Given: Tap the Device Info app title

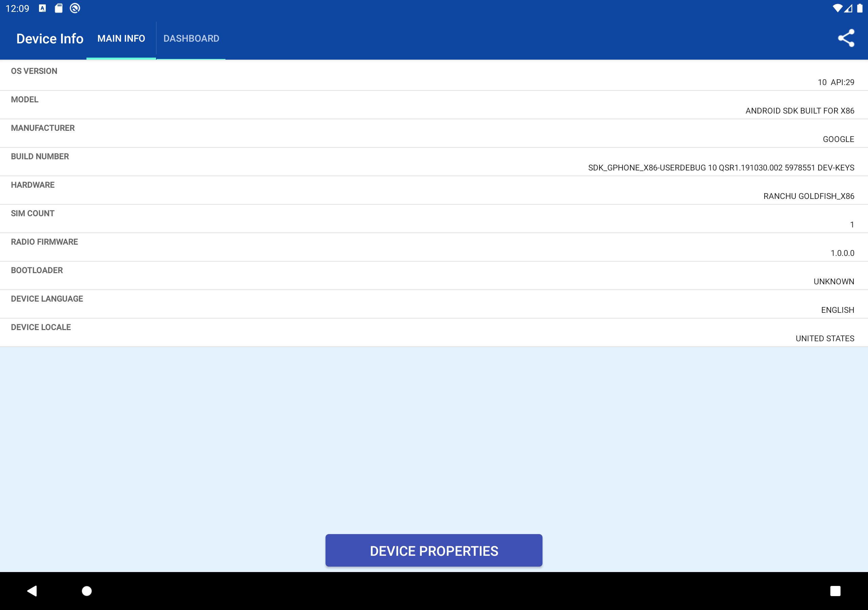Looking at the screenshot, I should pyautogui.click(x=50, y=39).
